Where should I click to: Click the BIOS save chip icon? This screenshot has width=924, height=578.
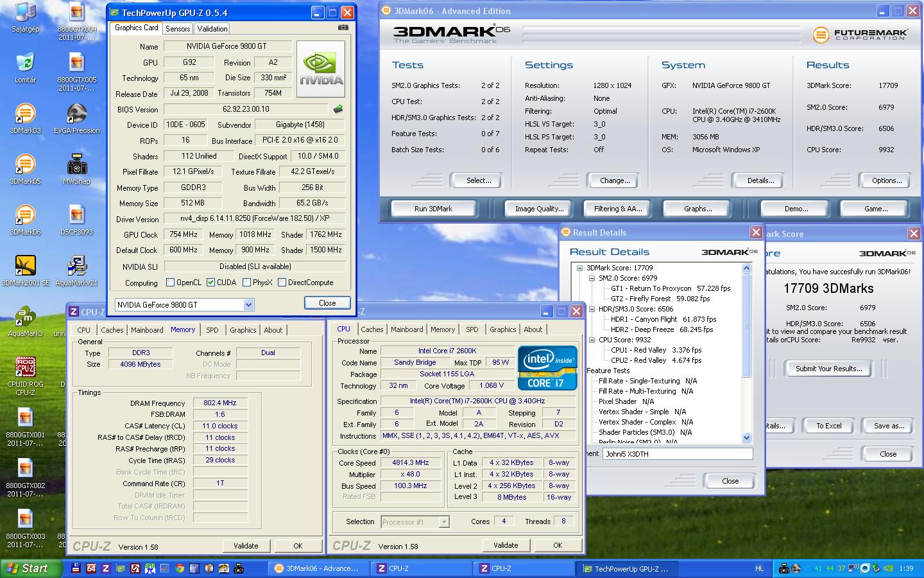point(338,109)
